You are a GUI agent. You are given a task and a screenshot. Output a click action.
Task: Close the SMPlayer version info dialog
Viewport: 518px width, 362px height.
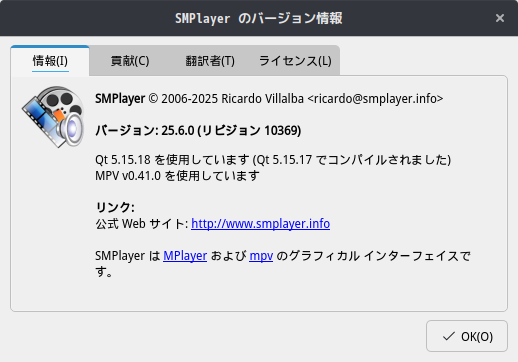[x=499, y=18]
